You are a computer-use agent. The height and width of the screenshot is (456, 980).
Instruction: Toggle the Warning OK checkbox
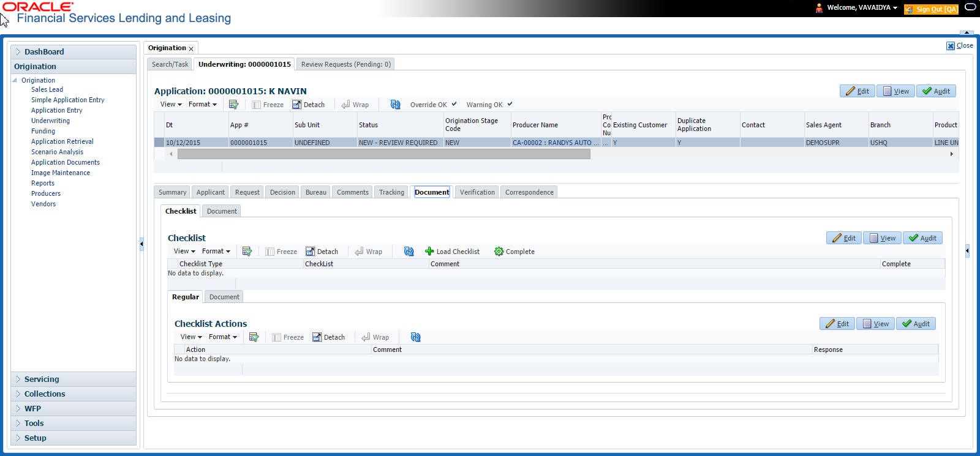pyautogui.click(x=510, y=104)
